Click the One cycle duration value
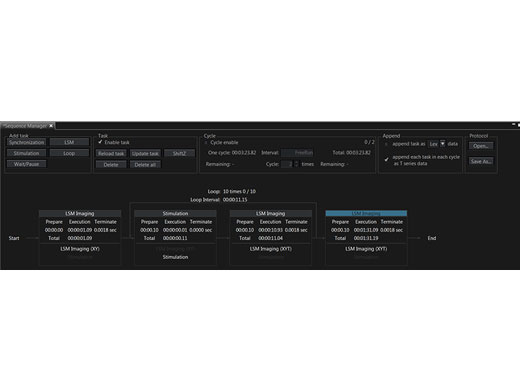This screenshot has width=520, height=390. [x=244, y=153]
